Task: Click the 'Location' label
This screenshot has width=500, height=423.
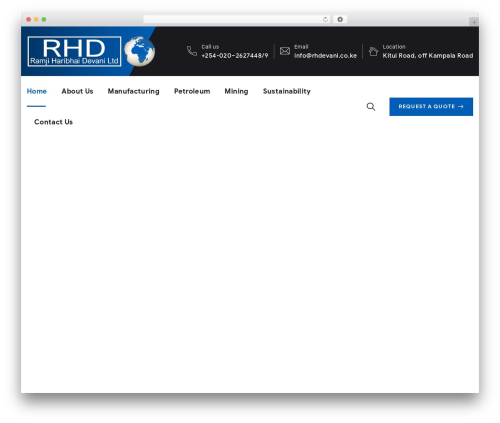Action: pyautogui.click(x=394, y=47)
